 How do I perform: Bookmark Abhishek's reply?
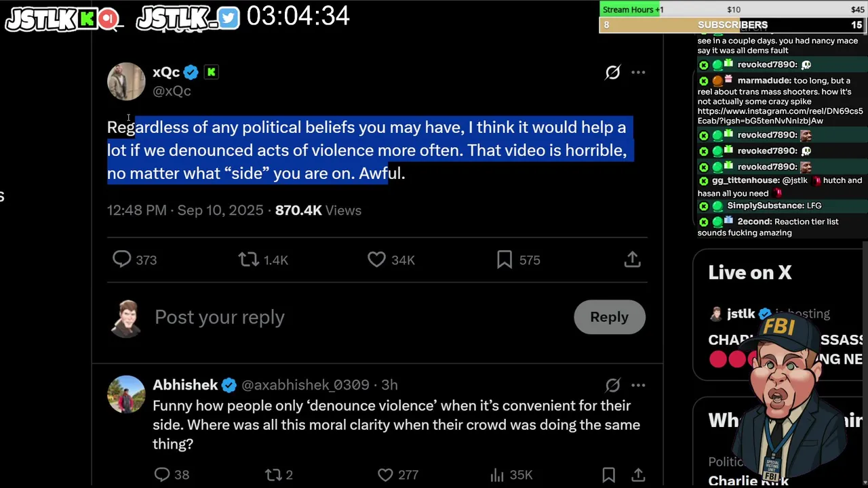point(608,474)
